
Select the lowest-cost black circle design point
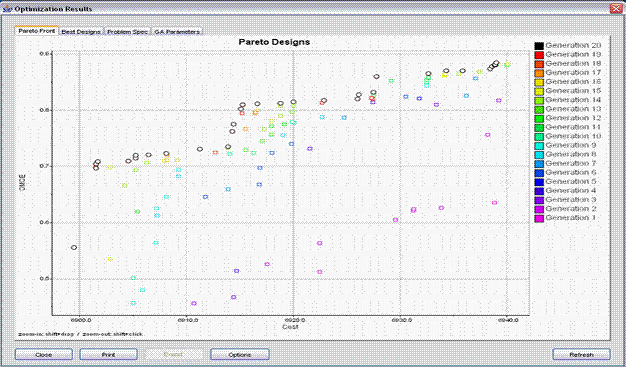tap(74, 248)
